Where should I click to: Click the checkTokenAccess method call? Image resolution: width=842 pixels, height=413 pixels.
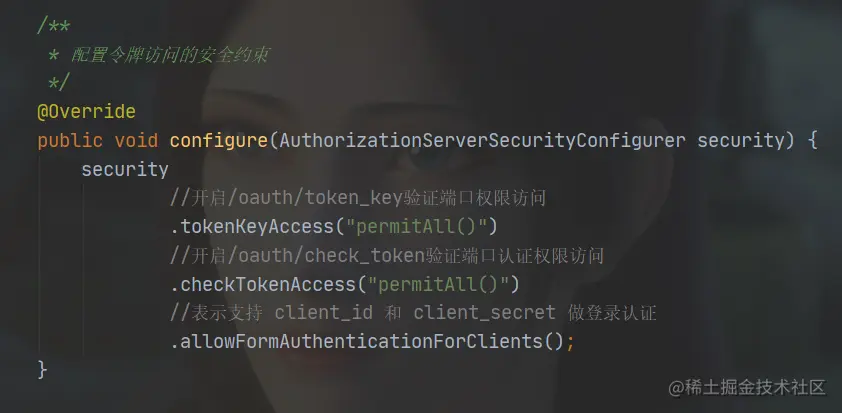pyautogui.click(x=263, y=284)
